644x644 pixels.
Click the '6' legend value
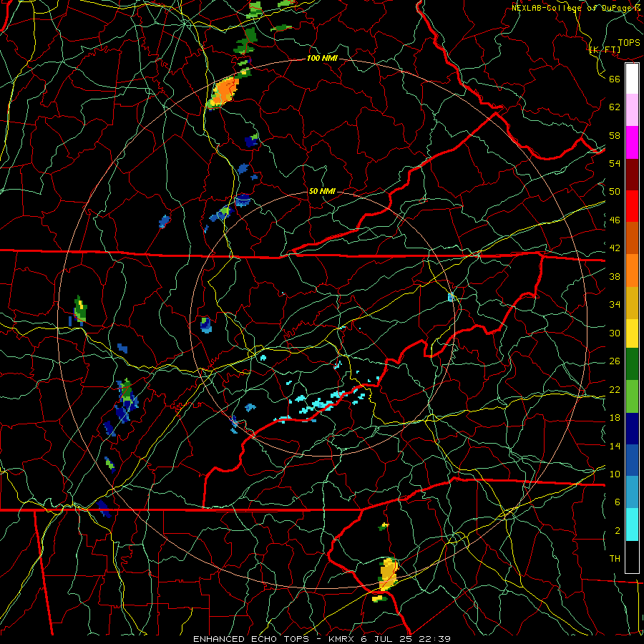(x=618, y=502)
